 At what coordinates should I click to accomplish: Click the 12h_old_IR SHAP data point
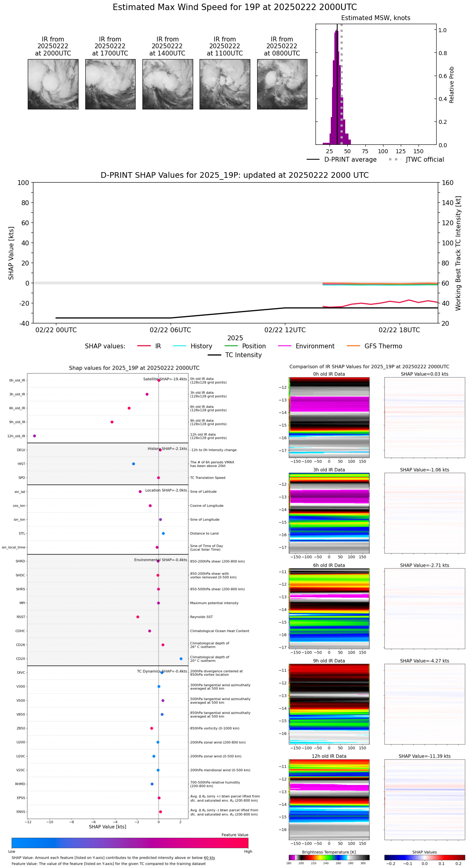[x=34, y=436]
